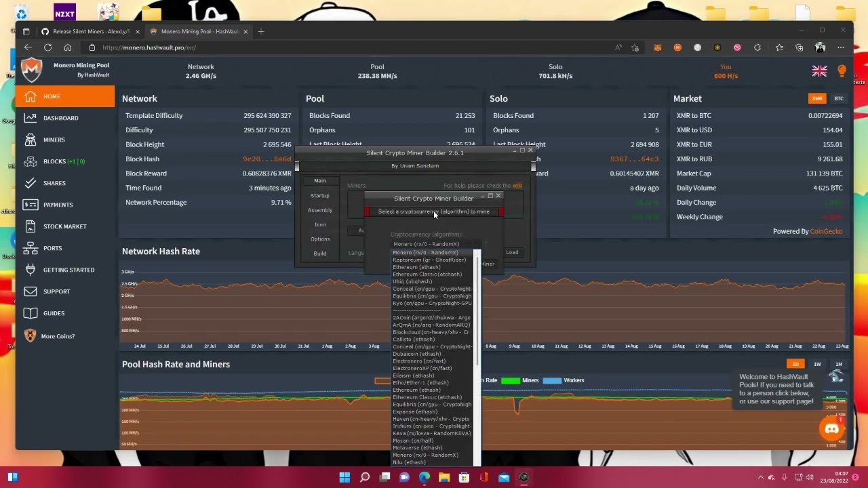
Task: Switch language via UK flag icon
Action: [819, 70]
